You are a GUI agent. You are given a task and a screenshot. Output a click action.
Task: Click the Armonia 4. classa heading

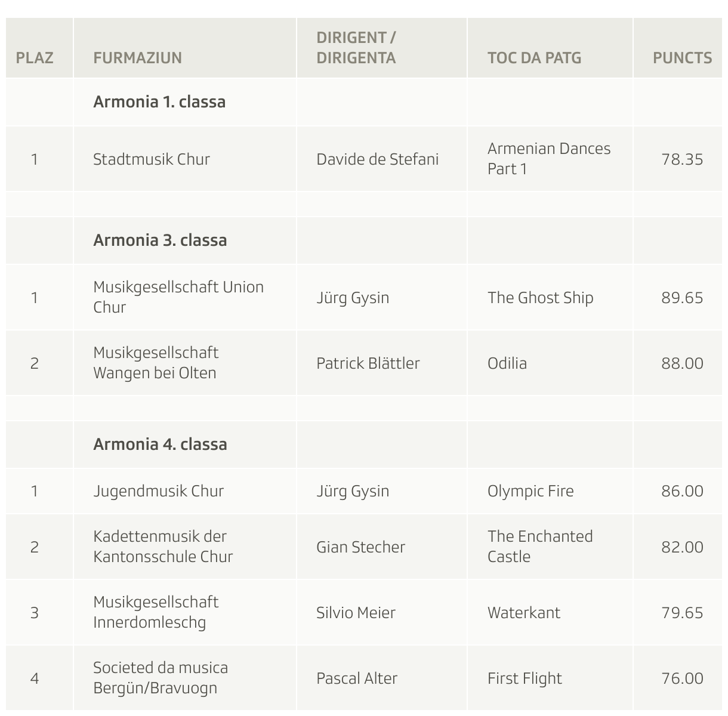pyautogui.click(x=160, y=445)
